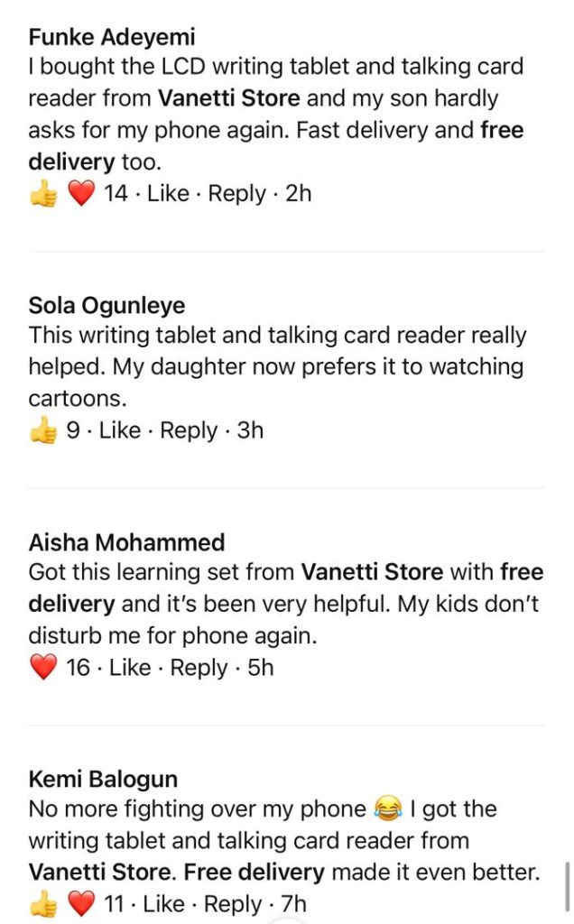Open Sola Ogunleye's profile name
Screen dimensions: 574x924
click(x=106, y=306)
